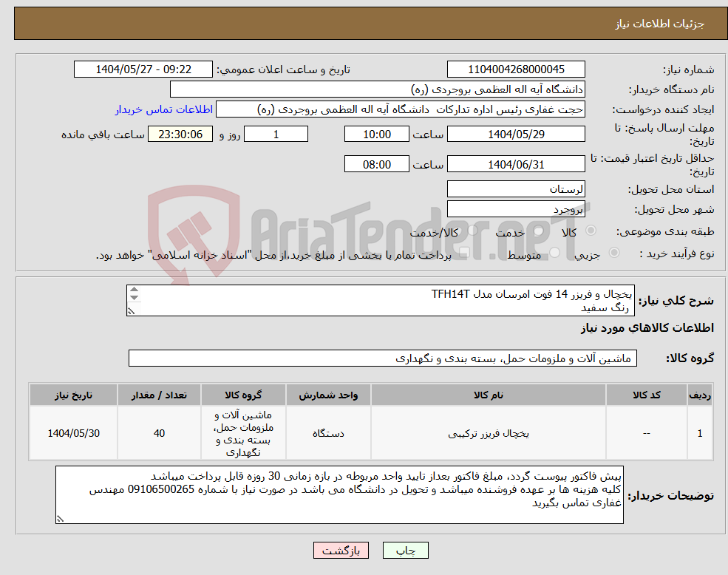Click the row number cell 1
This screenshot has width=728, height=575.
(x=700, y=433)
